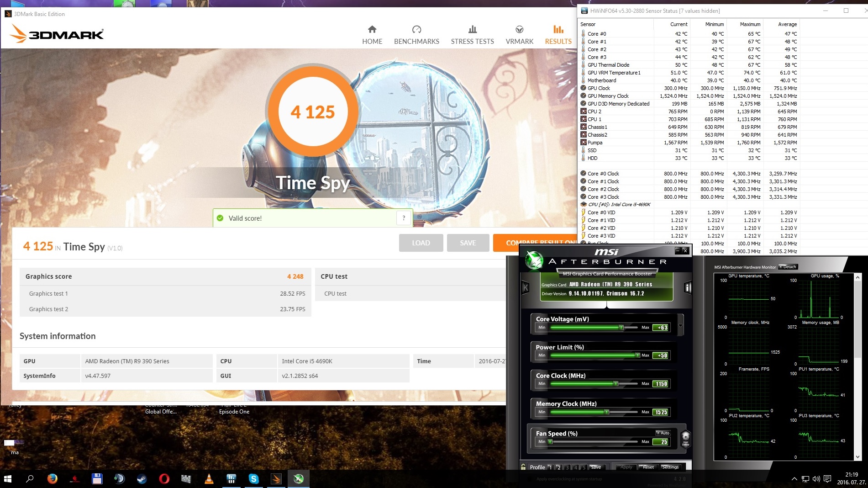Viewport: 868px width, 488px height.
Task: Open Afterburner Settings
Action: pyautogui.click(x=670, y=467)
